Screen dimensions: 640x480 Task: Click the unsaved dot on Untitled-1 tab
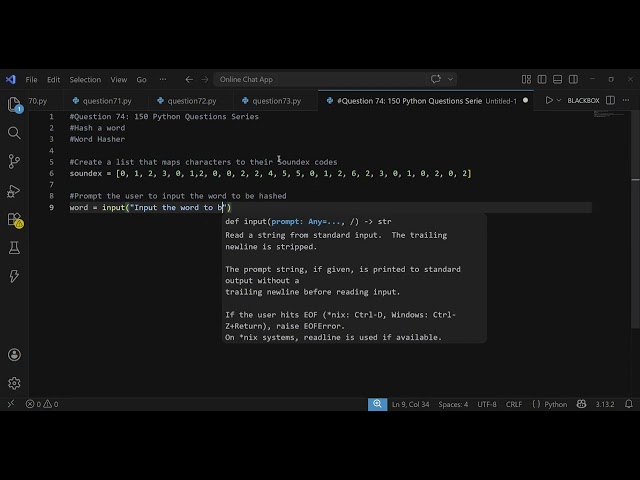[525, 100]
